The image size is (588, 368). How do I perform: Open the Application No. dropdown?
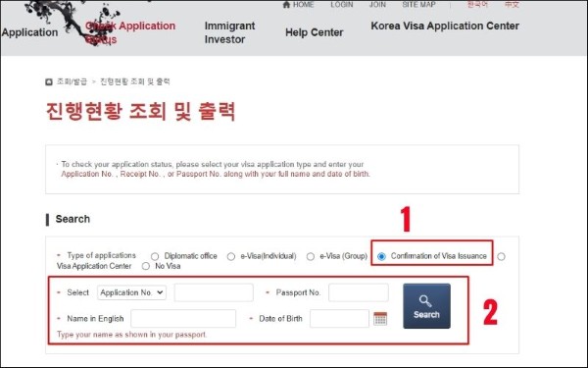pyautogui.click(x=131, y=292)
